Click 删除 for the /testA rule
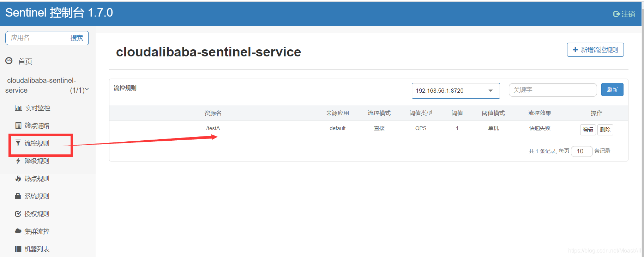 (605, 130)
